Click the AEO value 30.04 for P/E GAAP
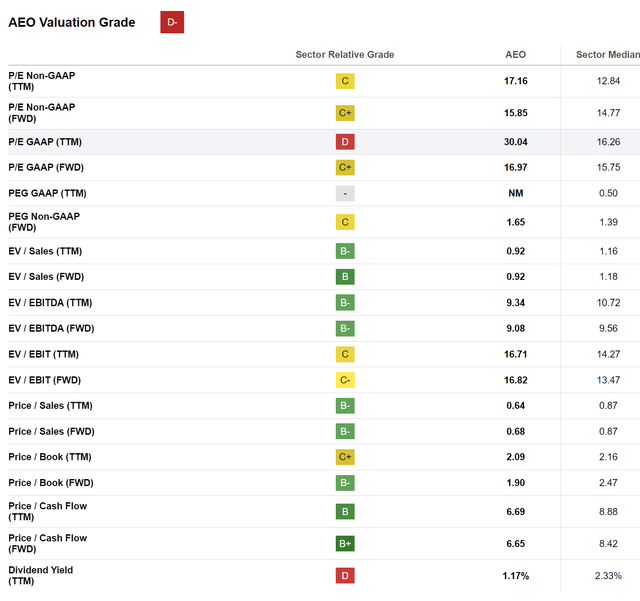The image size is (640, 601). [x=516, y=142]
